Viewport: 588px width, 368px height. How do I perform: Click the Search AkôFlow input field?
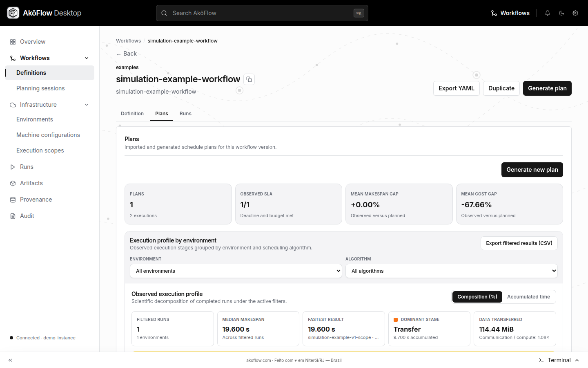[262, 13]
